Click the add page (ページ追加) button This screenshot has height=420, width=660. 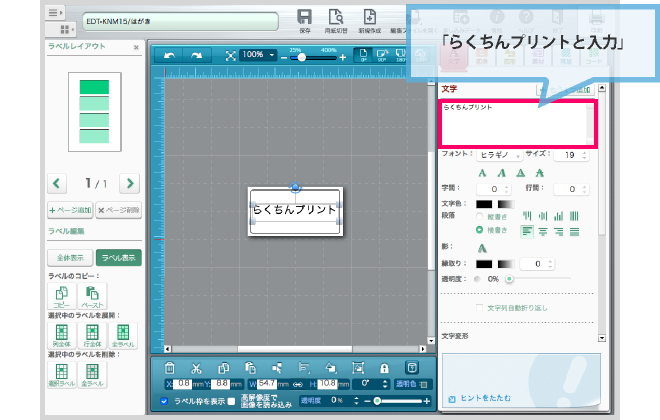70,210
